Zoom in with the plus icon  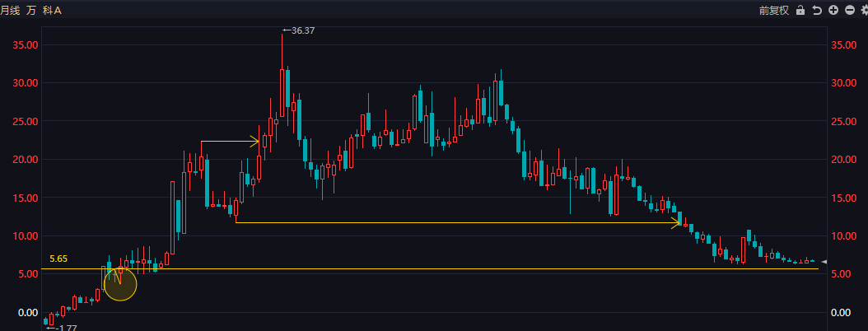coord(833,10)
